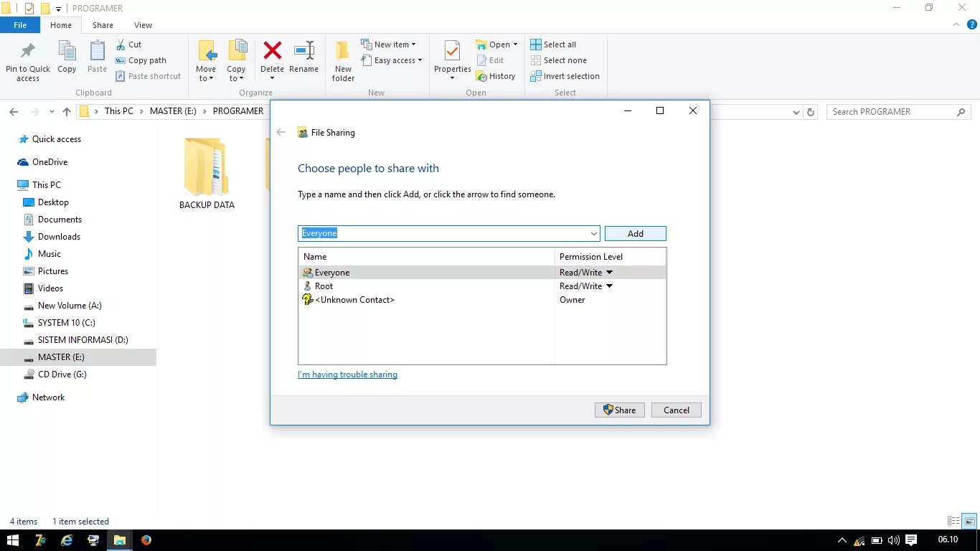Cancel the File Sharing dialog
The image size is (980, 551).
677,410
